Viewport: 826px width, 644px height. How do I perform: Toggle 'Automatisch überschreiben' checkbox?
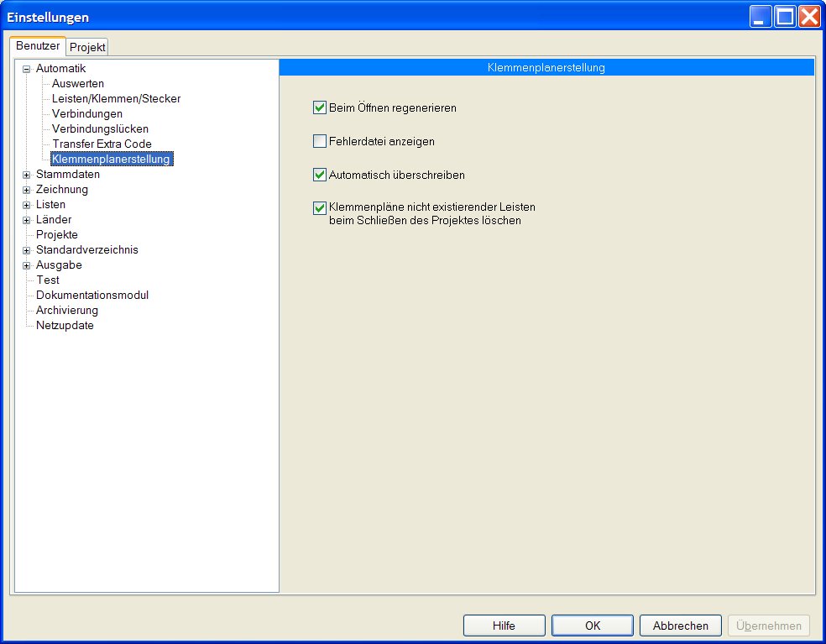click(320, 175)
